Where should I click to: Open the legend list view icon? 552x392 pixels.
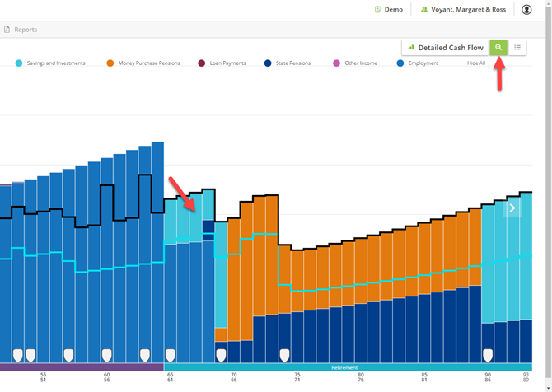coord(517,48)
